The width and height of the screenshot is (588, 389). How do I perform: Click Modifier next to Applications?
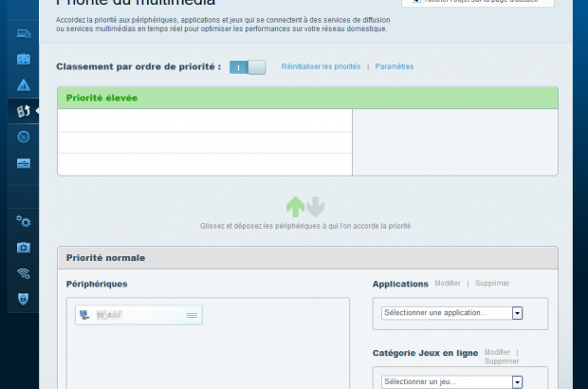click(448, 284)
